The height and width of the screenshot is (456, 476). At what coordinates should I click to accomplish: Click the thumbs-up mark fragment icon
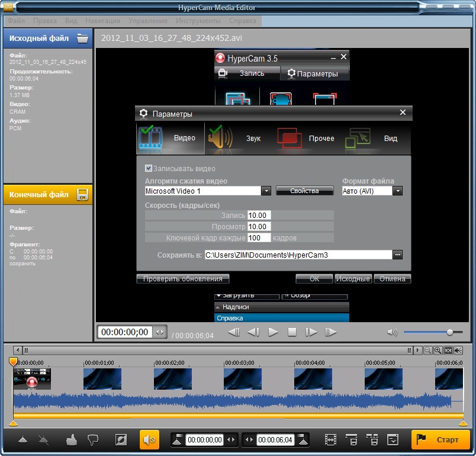pyautogui.click(x=72, y=440)
